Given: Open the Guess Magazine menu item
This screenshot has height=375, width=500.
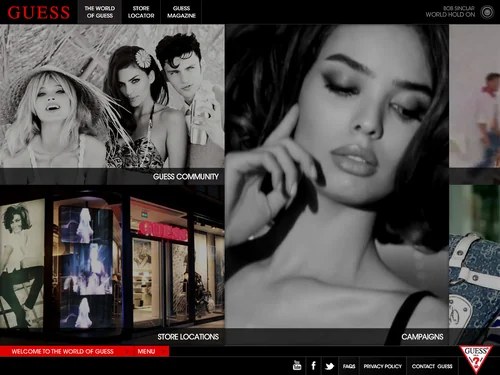Looking at the screenshot, I should [181, 12].
